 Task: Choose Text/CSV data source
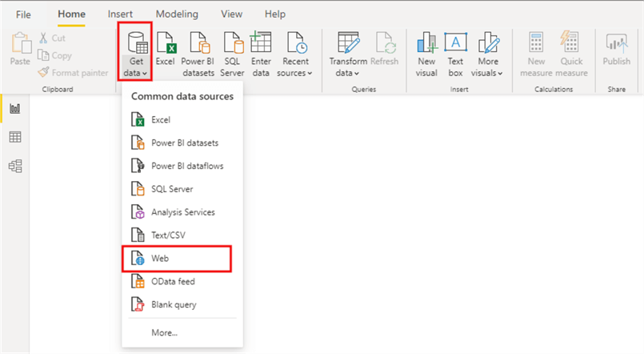(x=182, y=235)
